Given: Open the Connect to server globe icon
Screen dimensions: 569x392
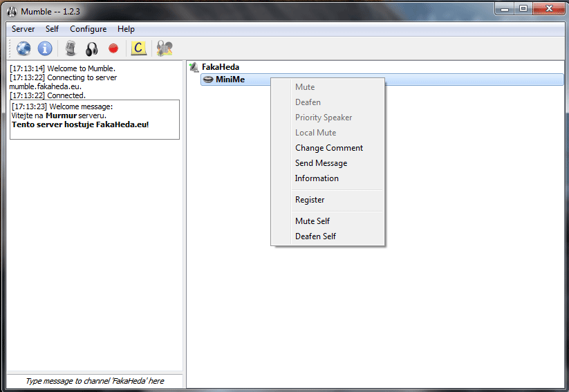Looking at the screenshot, I should click(24, 48).
